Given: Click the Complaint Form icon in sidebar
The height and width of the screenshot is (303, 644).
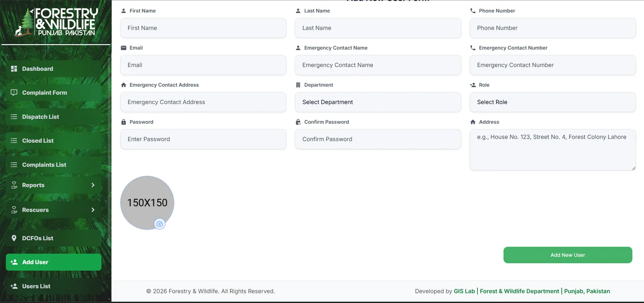Looking at the screenshot, I should [14, 92].
